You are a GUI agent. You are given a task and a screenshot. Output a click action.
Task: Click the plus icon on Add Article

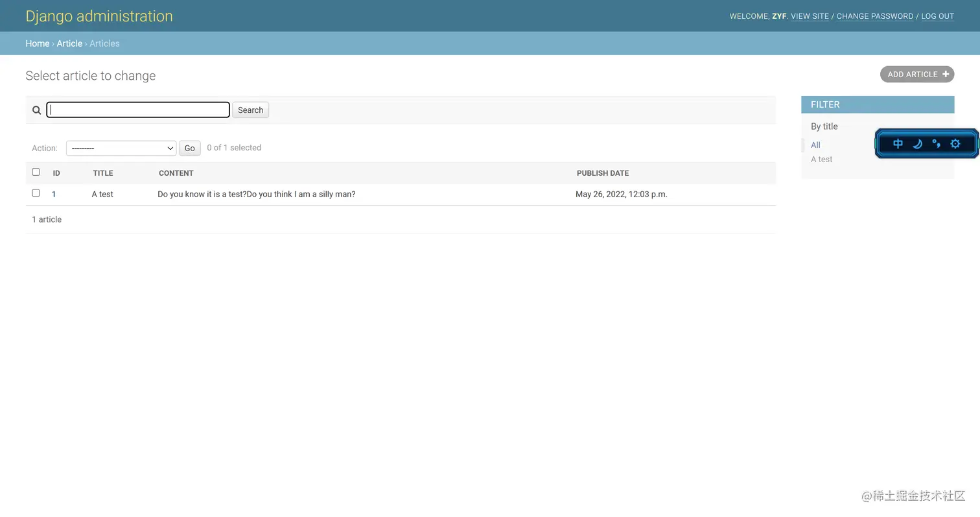point(946,74)
